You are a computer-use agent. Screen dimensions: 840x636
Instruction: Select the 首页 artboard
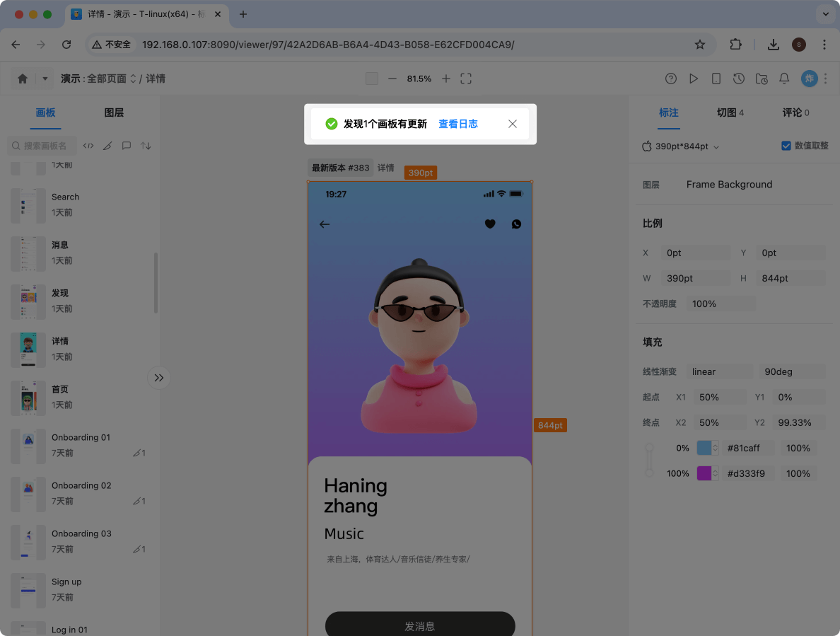pyautogui.click(x=81, y=397)
